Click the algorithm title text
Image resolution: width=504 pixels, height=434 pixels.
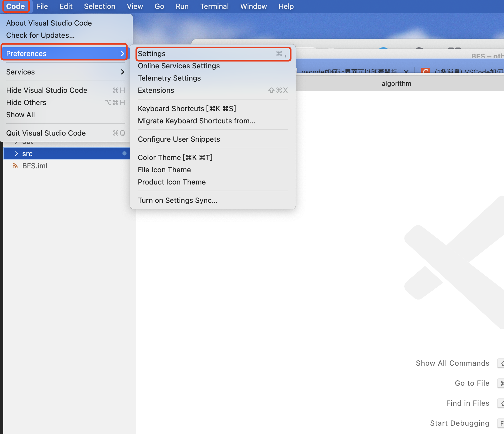tap(396, 84)
